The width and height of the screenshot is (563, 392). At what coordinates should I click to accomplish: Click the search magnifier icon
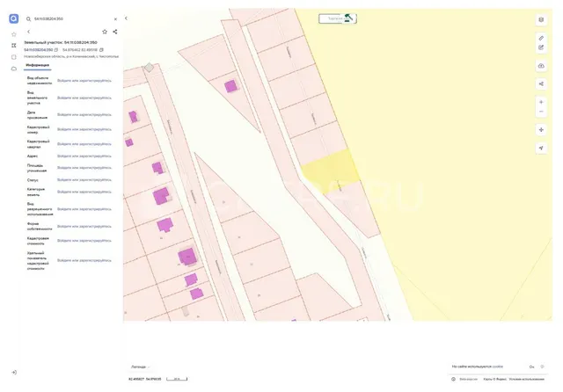pos(28,19)
